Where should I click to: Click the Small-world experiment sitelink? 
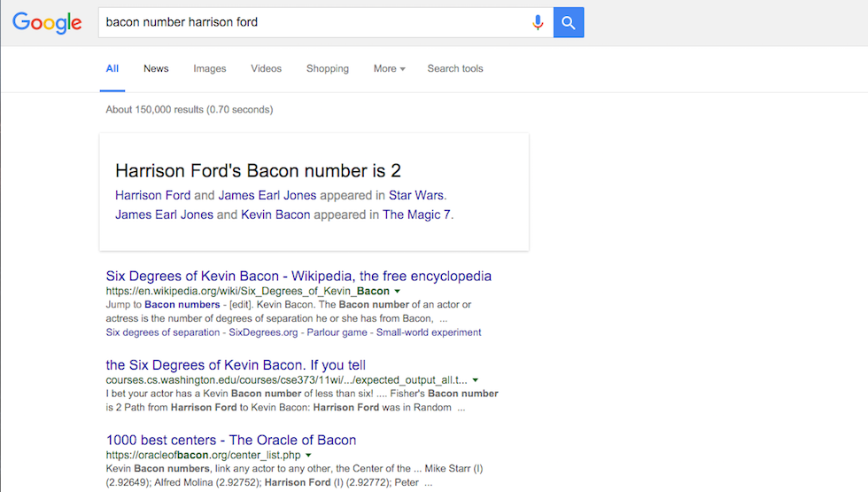429,332
